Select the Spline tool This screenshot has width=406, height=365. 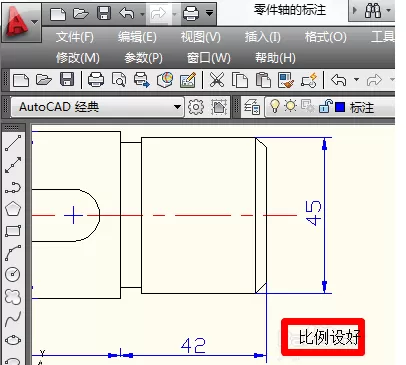(x=13, y=319)
